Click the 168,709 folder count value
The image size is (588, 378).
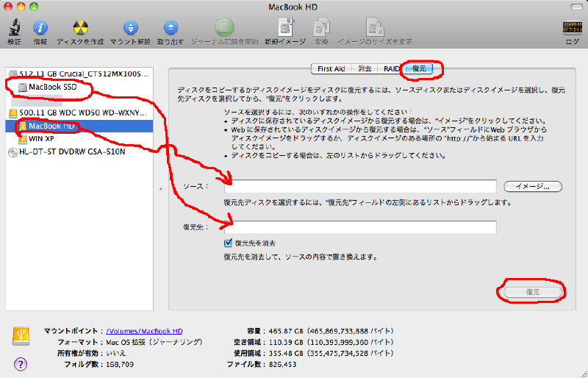(120, 364)
